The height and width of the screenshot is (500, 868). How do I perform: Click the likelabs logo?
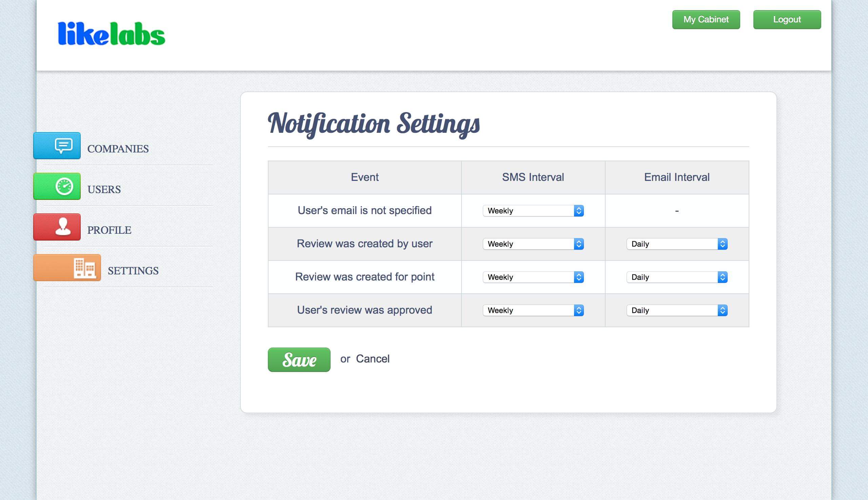coord(111,34)
